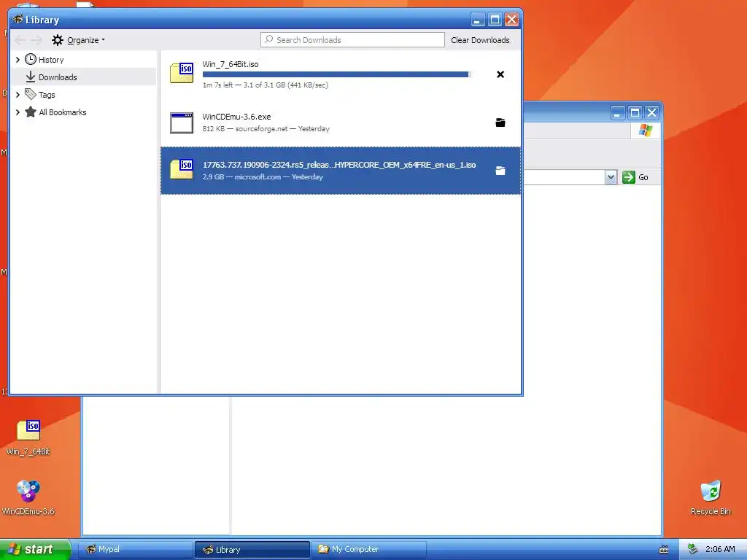Click the Win_7_64Bit.iso download progress bar
This screenshot has height=560, width=747.
pyautogui.click(x=336, y=74)
